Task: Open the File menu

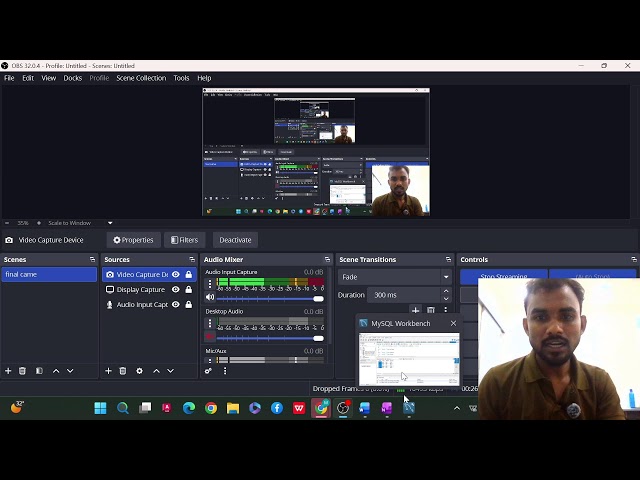Action: pyautogui.click(x=9, y=78)
